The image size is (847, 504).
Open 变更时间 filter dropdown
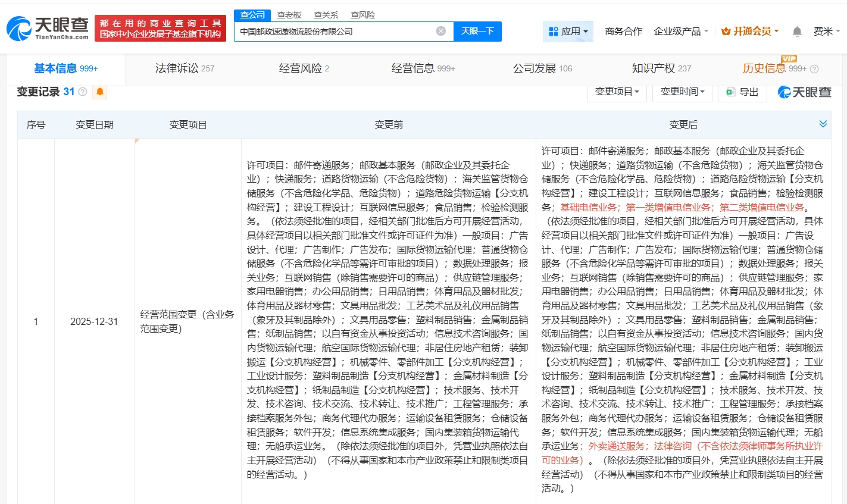click(x=682, y=92)
